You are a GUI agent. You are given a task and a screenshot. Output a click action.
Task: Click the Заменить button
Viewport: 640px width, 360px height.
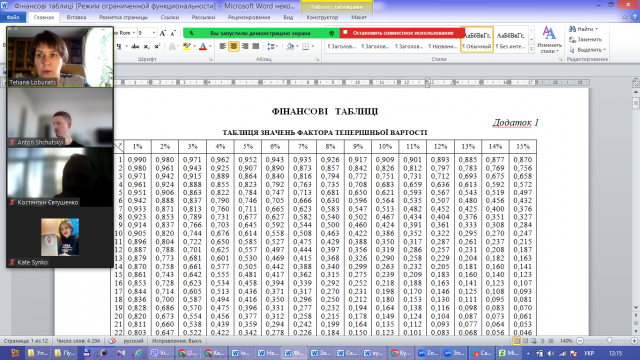click(x=585, y=40)
